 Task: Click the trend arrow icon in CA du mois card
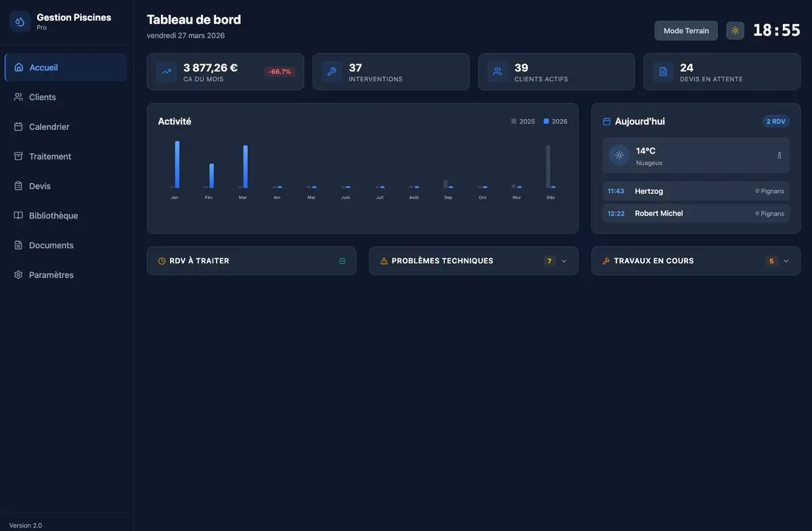166,72
